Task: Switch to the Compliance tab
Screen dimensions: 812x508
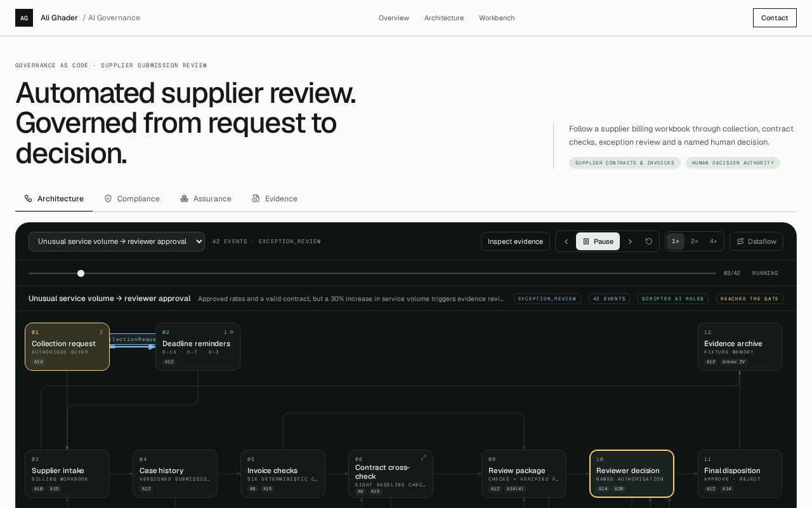Action: coord(132,199)
